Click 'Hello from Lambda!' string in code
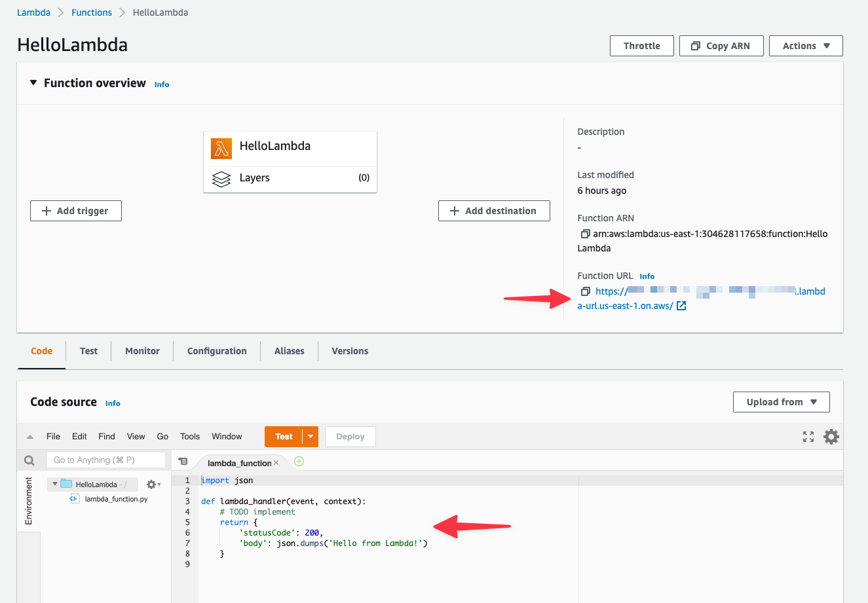The width and height of the screenshot is (868, 603). tap(378, 543)
